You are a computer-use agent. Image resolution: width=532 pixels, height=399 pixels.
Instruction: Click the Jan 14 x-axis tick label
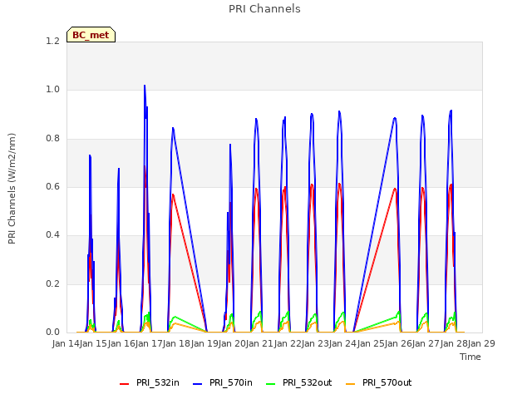tap(66, 343)
